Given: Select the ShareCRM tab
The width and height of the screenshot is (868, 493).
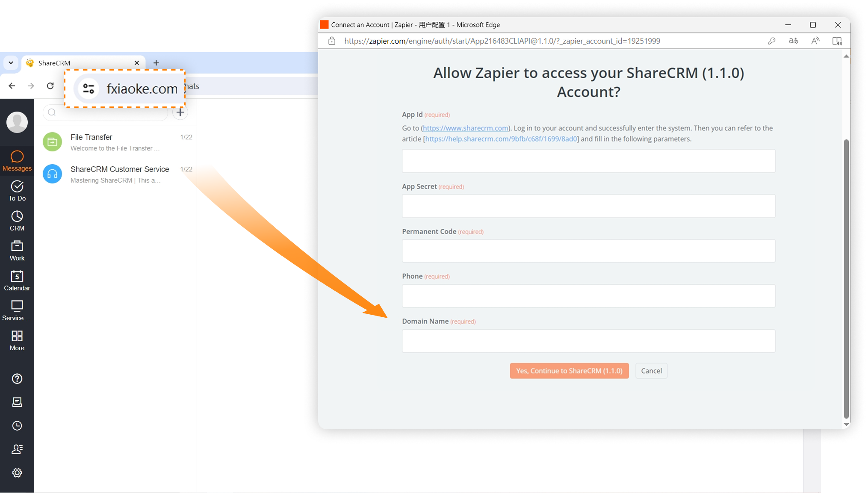Looking at the screenshot, I should coord(84,63).
